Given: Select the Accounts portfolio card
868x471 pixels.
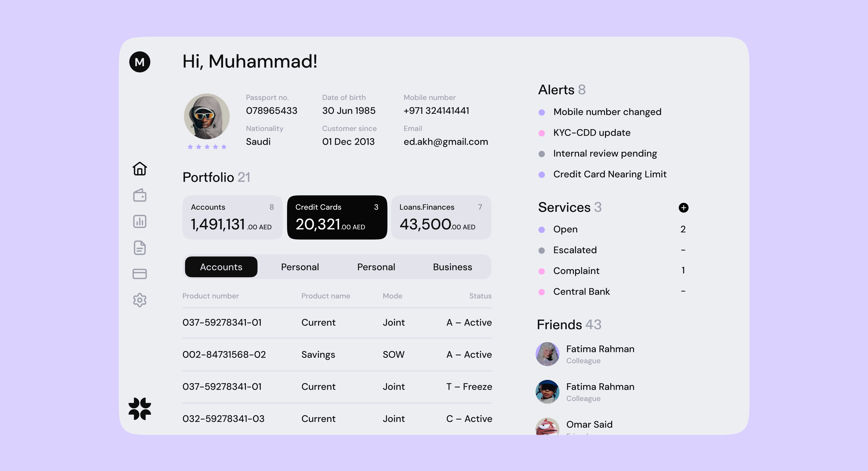Looking at the screenshot, I should click(x=233, y=217).
